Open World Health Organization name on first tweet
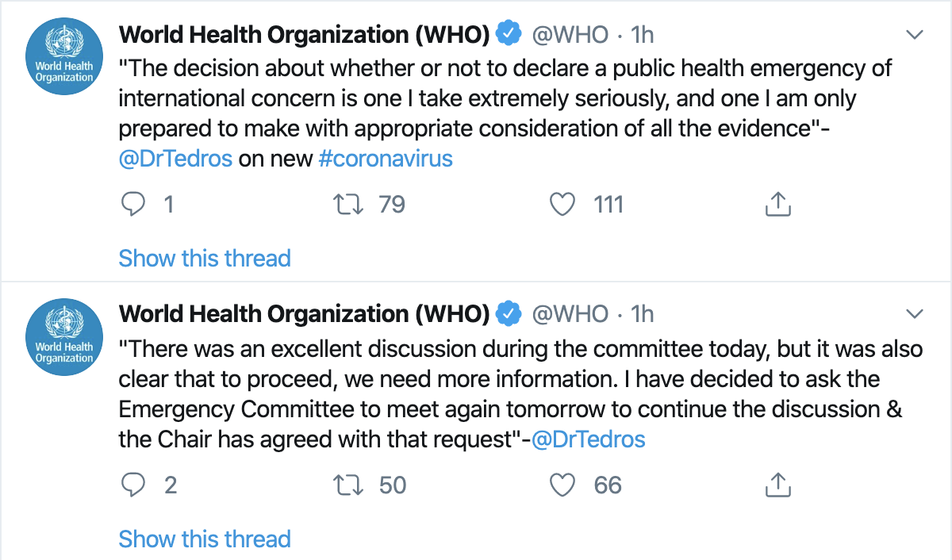 (304, 34)
